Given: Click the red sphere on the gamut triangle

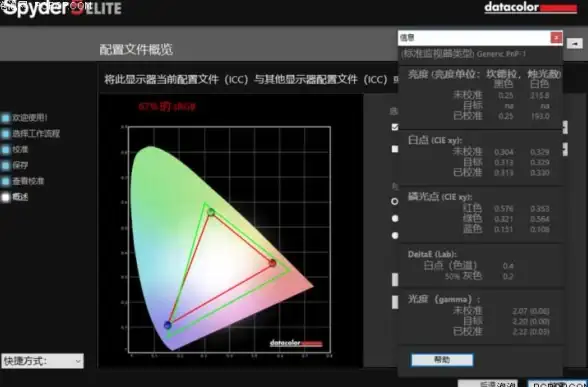Looking at the screenshot, I should (273, 263).
